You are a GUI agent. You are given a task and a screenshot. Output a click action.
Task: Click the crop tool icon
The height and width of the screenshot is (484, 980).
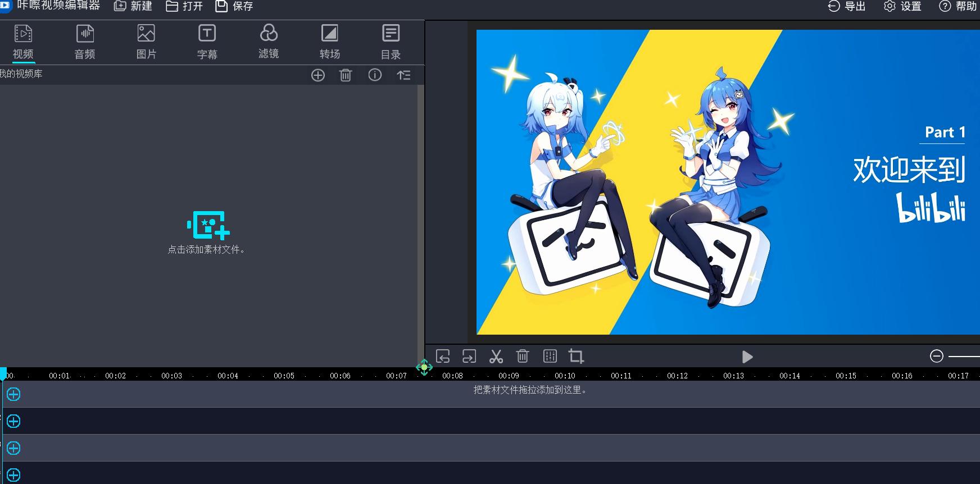pyautogui.click(x=576, y=357)
